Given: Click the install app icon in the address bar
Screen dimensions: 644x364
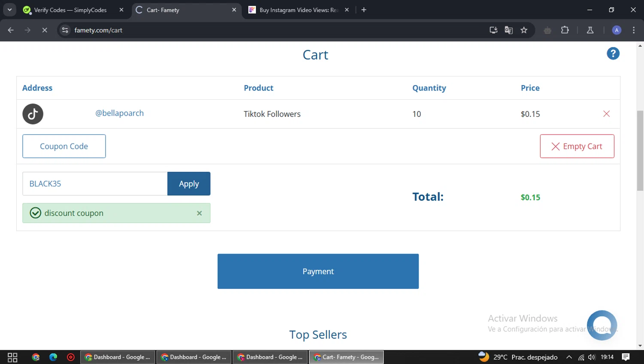Looking at the screenshot, I should 493,30.
